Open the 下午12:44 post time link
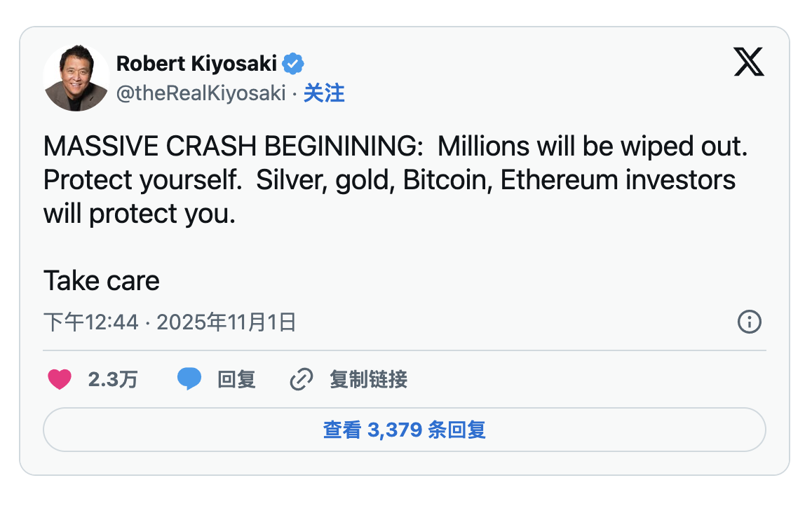 pyautogui.click(x=91, y=322)
